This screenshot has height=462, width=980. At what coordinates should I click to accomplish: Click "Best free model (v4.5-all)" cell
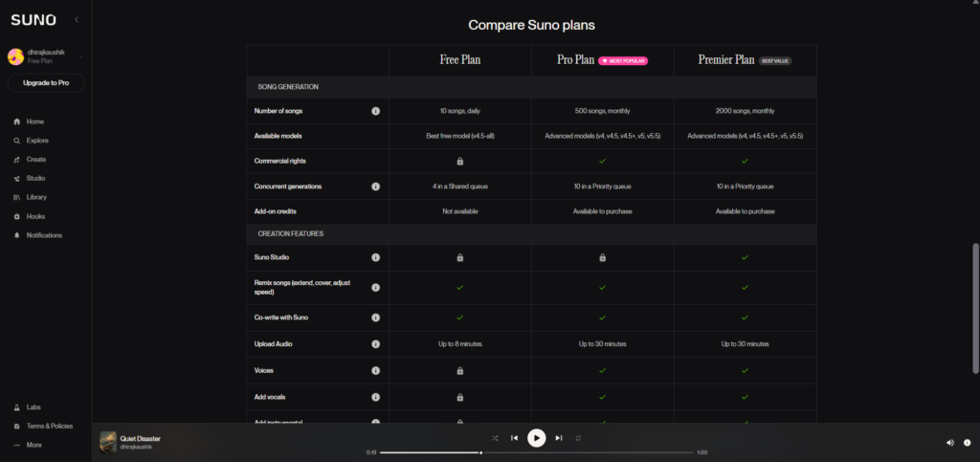(x=460, y=136)
